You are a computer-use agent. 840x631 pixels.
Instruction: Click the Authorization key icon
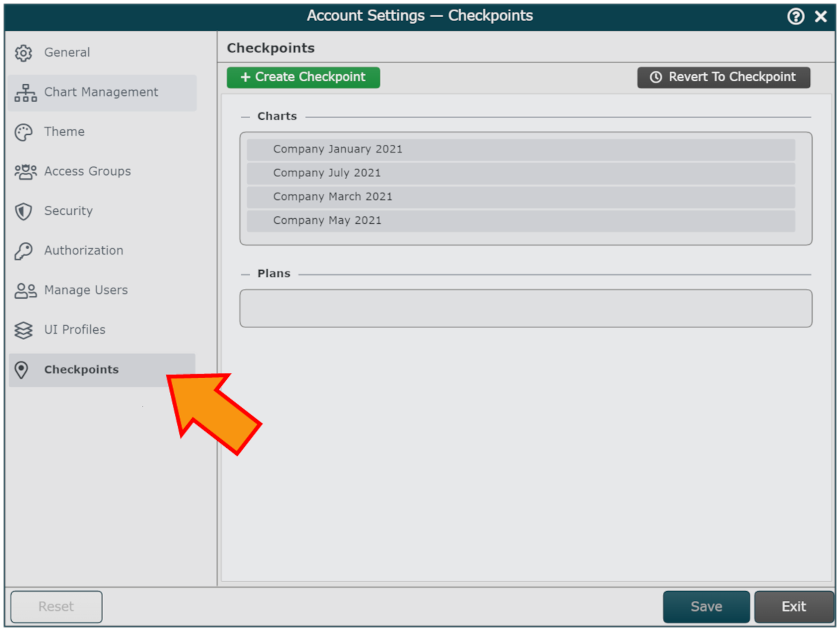click(24, 251)
